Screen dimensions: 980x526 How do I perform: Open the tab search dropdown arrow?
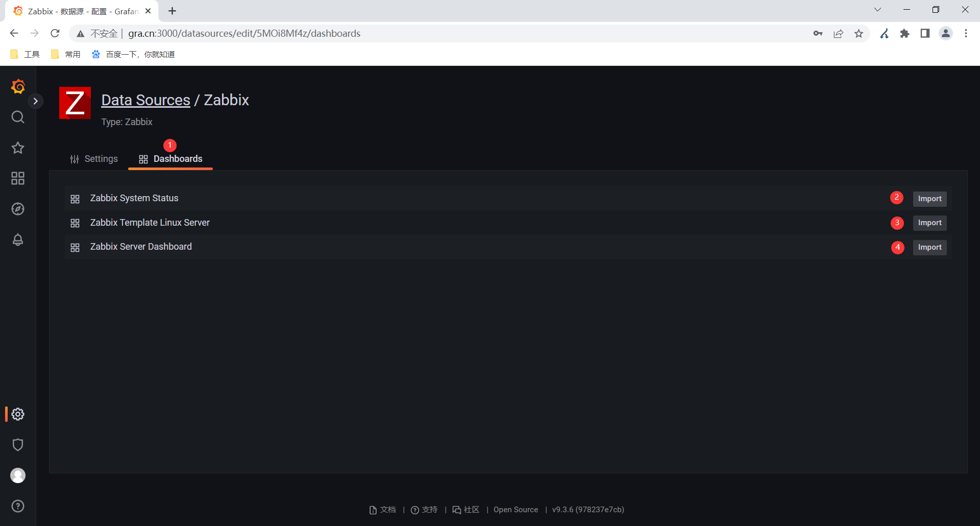click(877, 10)
